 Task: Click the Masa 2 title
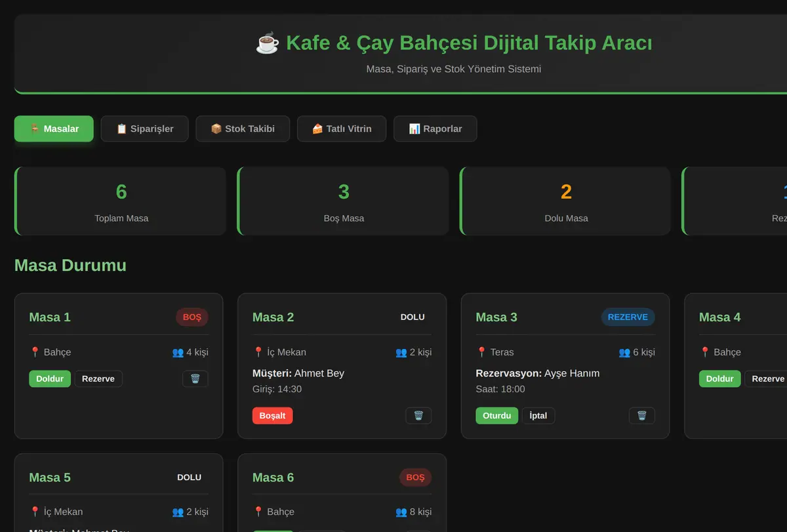click(273, 317)
